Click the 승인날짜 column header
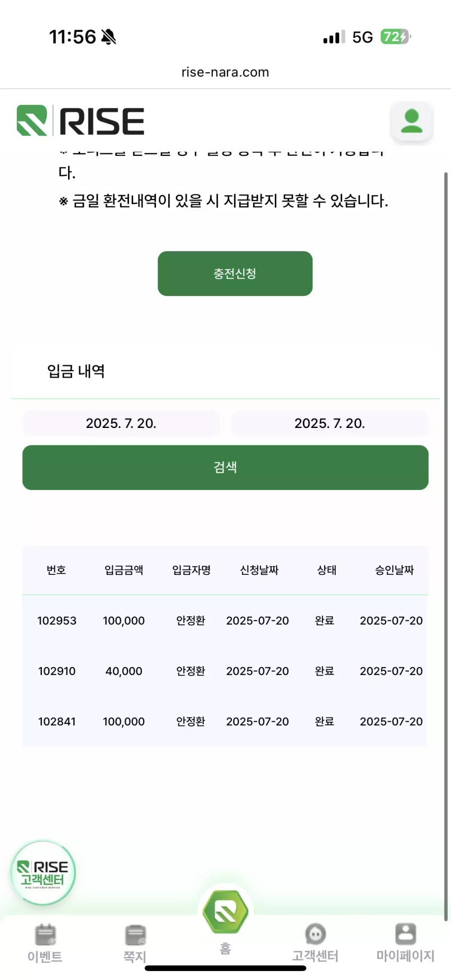The image size is (451, 980). point(394,570)
